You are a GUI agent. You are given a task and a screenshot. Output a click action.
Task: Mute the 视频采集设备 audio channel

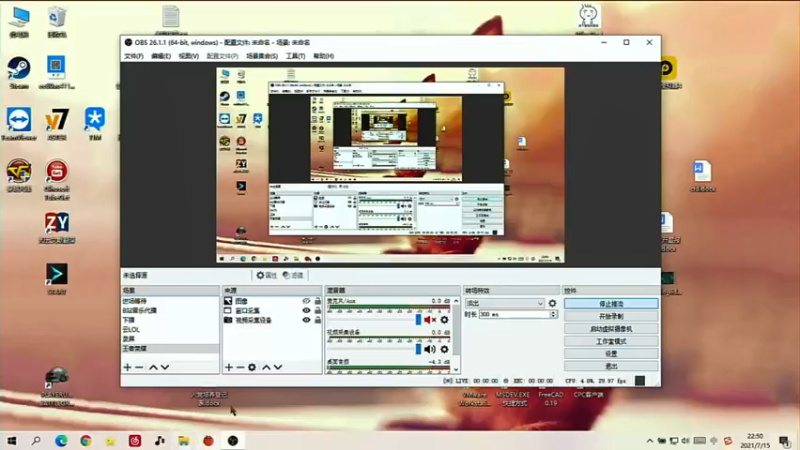click(430, 349)
